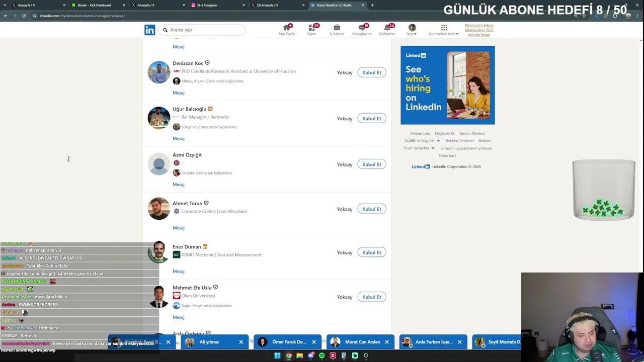Close Ali yılmaz chat bubble
This screenshot has height=362, width=644.
tap(241, 342)
